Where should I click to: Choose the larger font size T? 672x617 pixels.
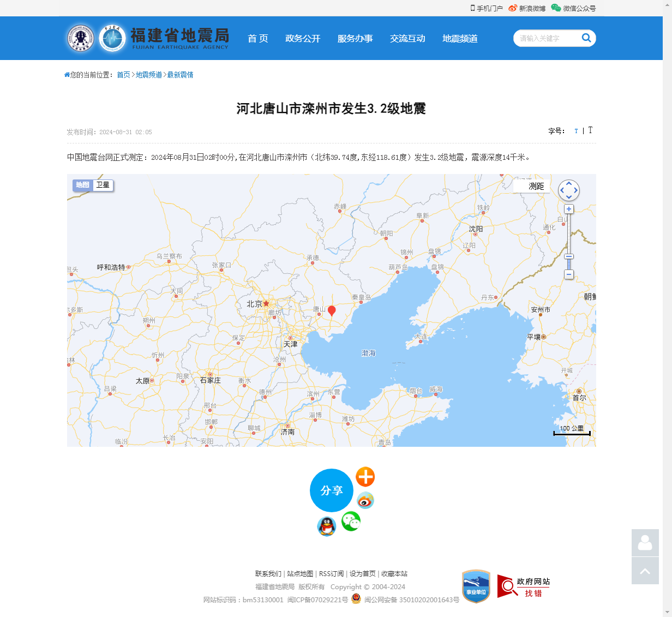tap(590, 130)
